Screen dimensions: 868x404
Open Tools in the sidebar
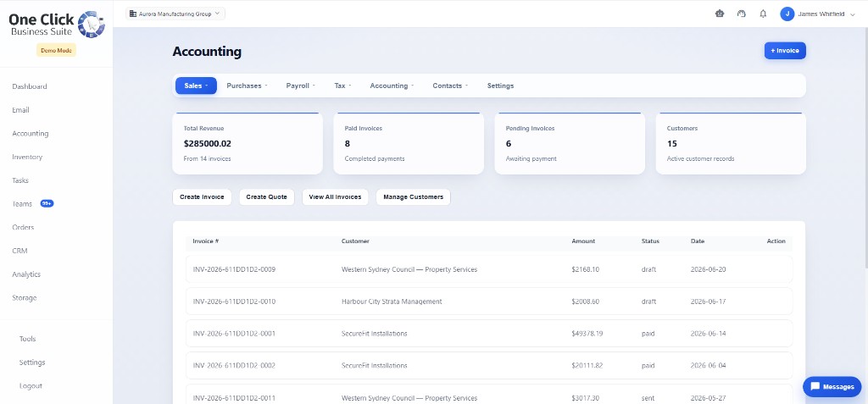27,339
